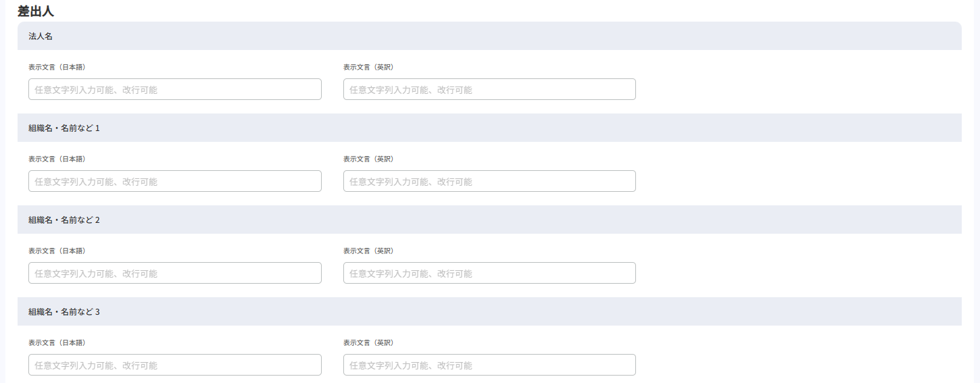Focus English translation input for 組織名・名前など 1
The width and height of the screenshot is (980, 383).
pos(489,181)
